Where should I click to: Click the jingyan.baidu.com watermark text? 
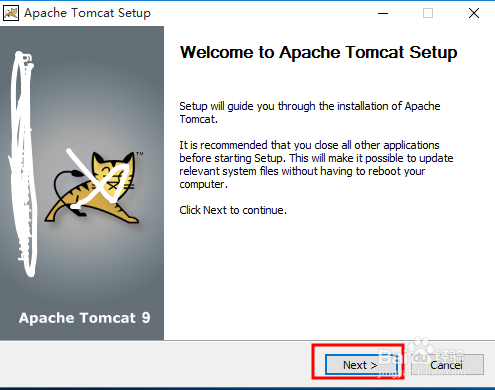422,373
